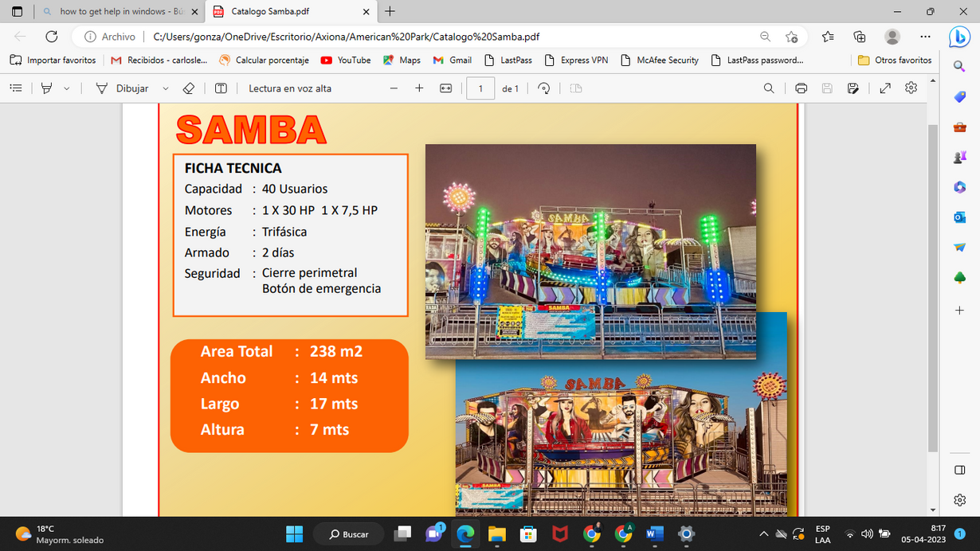Open sidebar settings gear
Screen dimensions: 980x551
pyautogui.click(x=959, y=500)
